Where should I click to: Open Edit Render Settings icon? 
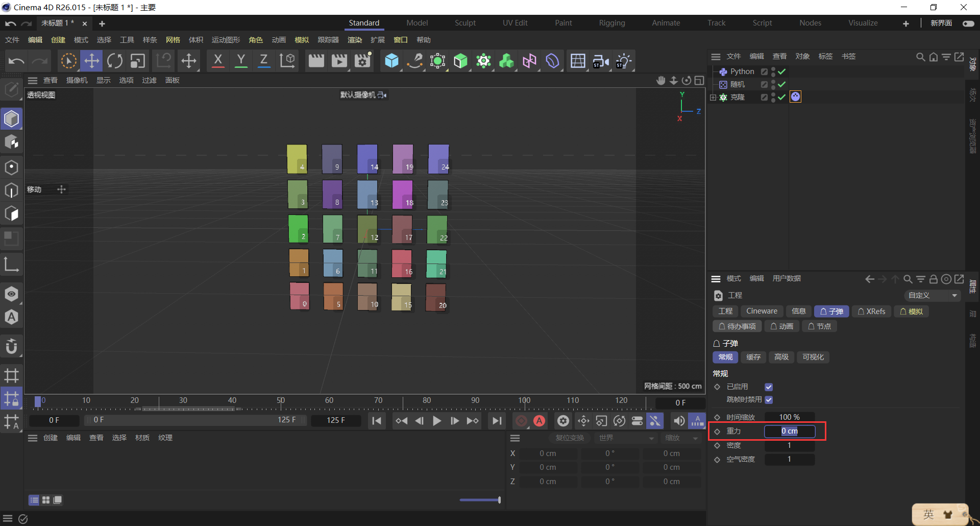click(362, 61)
